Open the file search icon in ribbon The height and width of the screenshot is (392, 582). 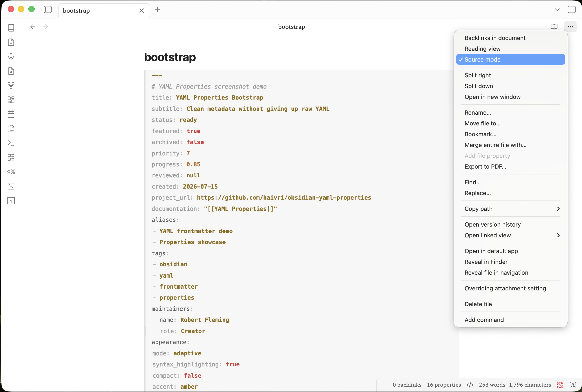pos(11,71)
